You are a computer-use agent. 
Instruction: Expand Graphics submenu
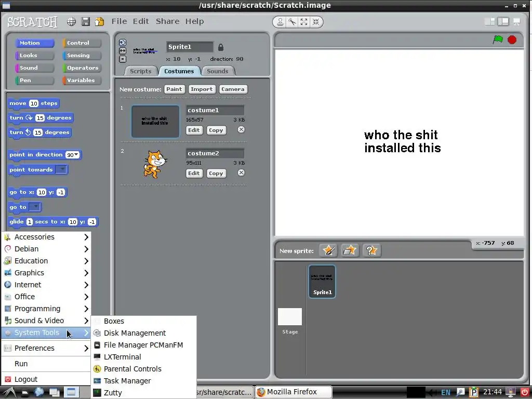coord(46,273)
